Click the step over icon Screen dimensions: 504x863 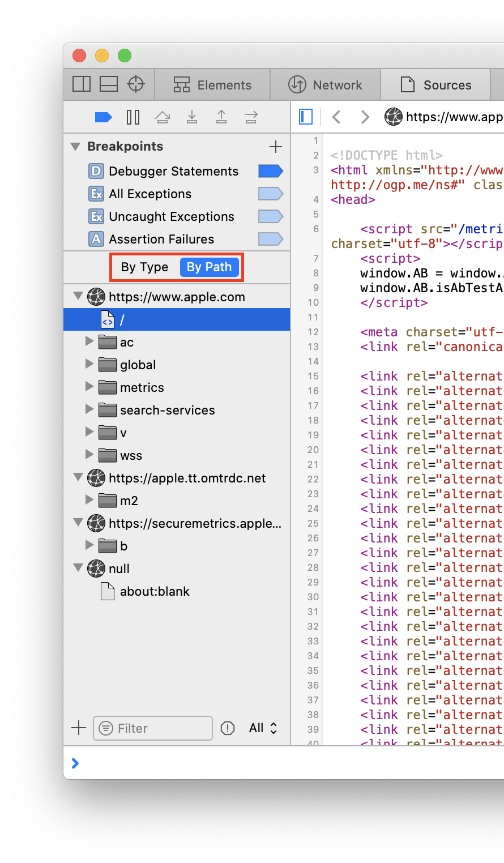click(163, 117)
